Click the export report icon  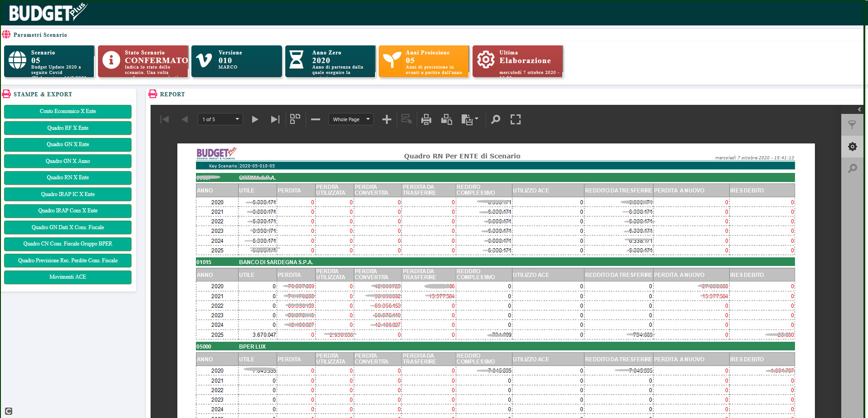pos(467,119)
